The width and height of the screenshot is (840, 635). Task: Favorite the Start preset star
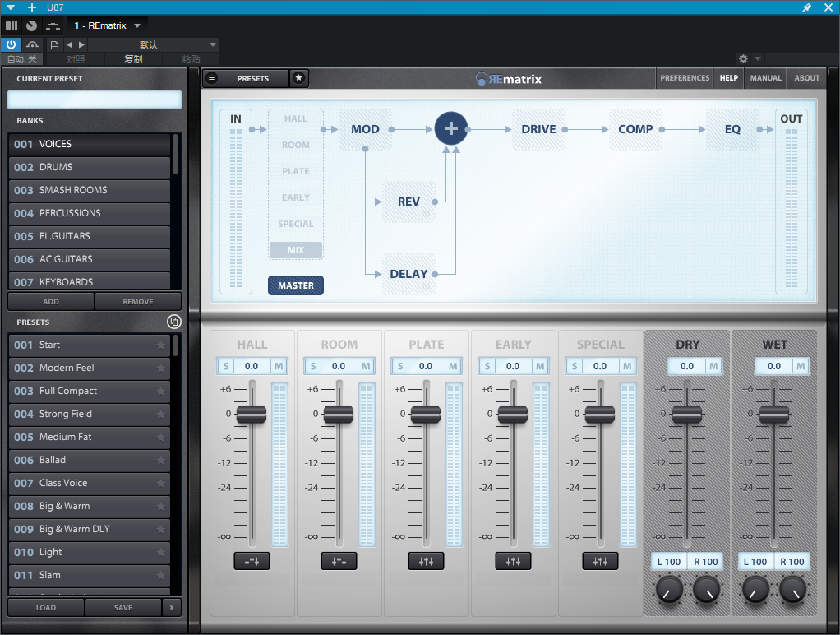[161, 345]
